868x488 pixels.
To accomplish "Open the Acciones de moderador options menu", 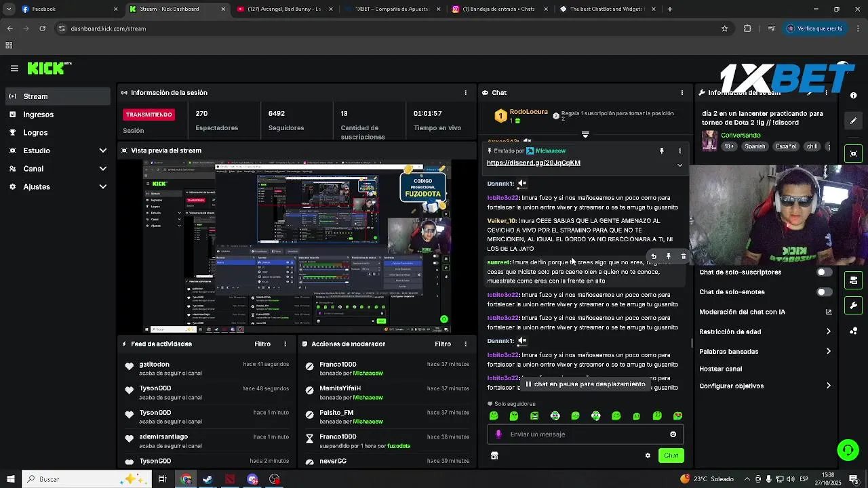I will (x=465, y=344).
